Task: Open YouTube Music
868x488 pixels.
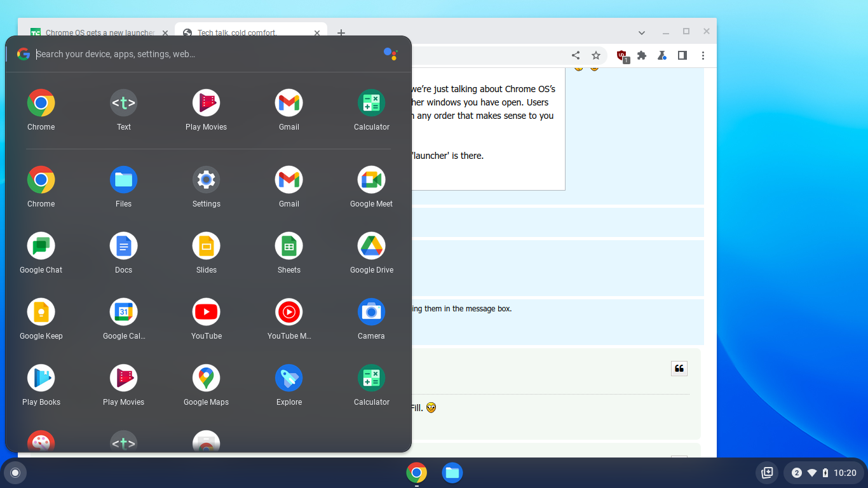Action: point(288,319)
